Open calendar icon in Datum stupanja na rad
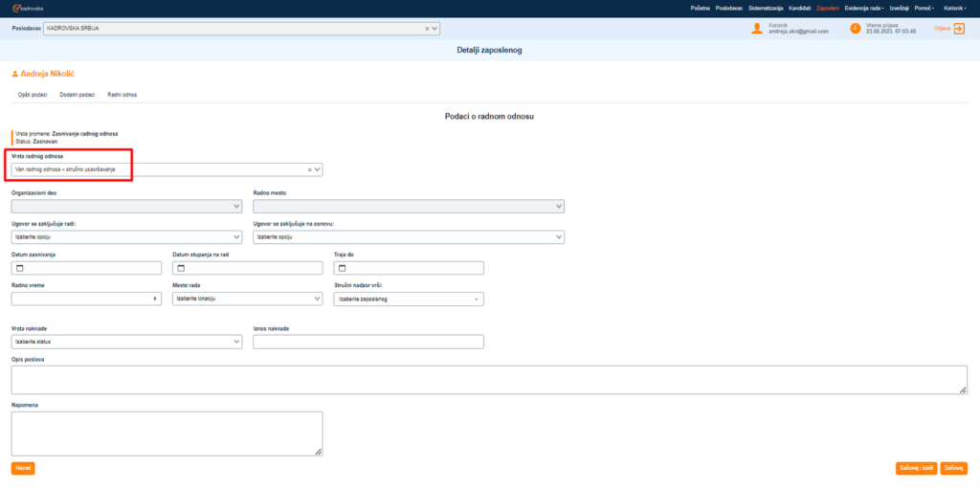 click(181, 268)
